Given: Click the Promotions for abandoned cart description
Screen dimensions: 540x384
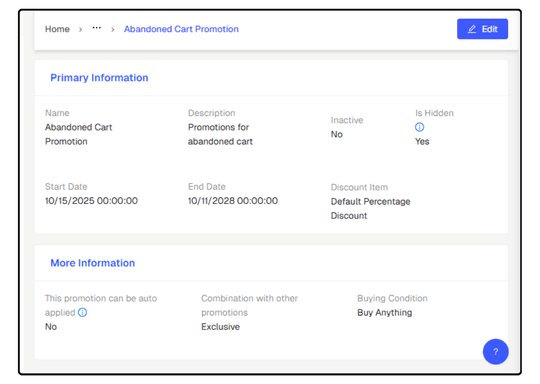Looking at the screenshot, I should coord(220,134).
